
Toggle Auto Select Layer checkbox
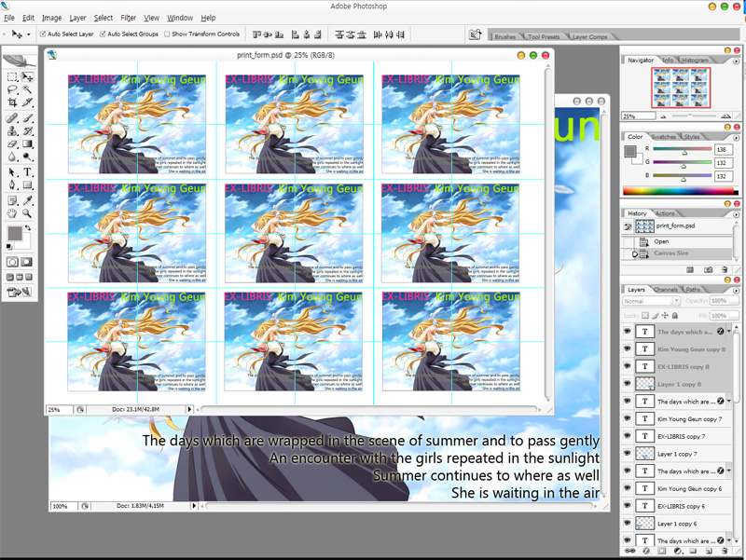click(43, 34)
